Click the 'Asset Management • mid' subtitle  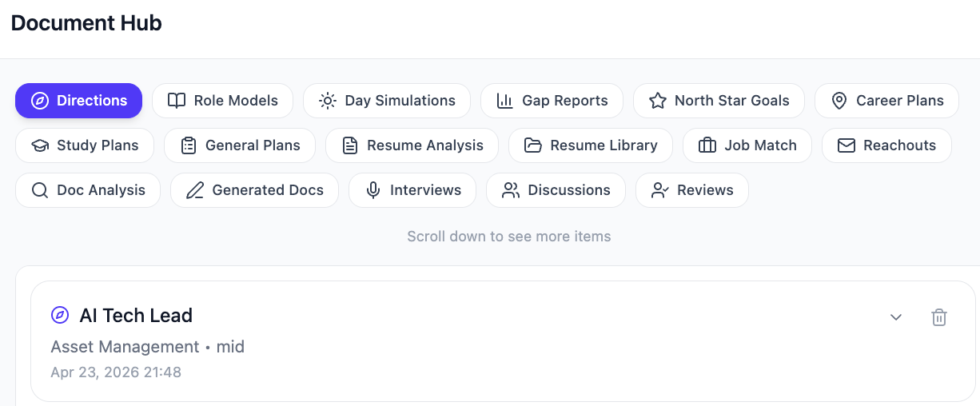[x=147, y=347]
